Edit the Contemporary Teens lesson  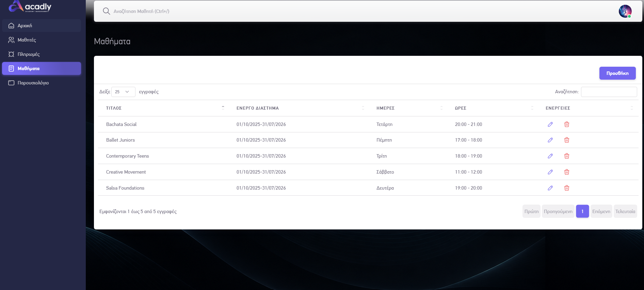click(x=550, y=156)
